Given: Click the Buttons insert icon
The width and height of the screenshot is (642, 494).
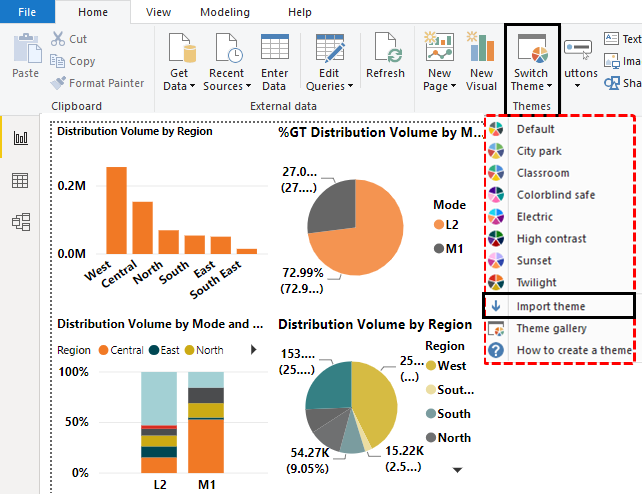Looking at the screenshot, I should 578,50.
